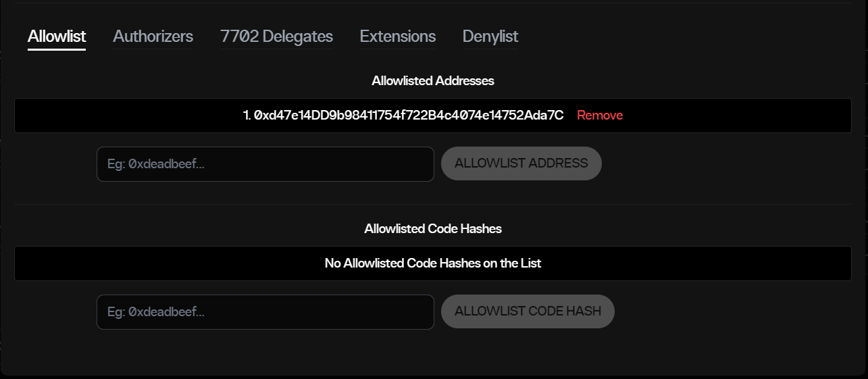Focus the code hash input field
868x379 pixels.
point(265,312)
